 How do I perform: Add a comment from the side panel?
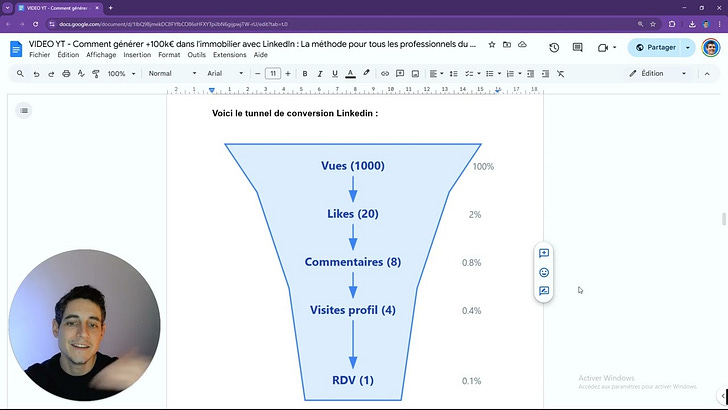coord(544,253)
